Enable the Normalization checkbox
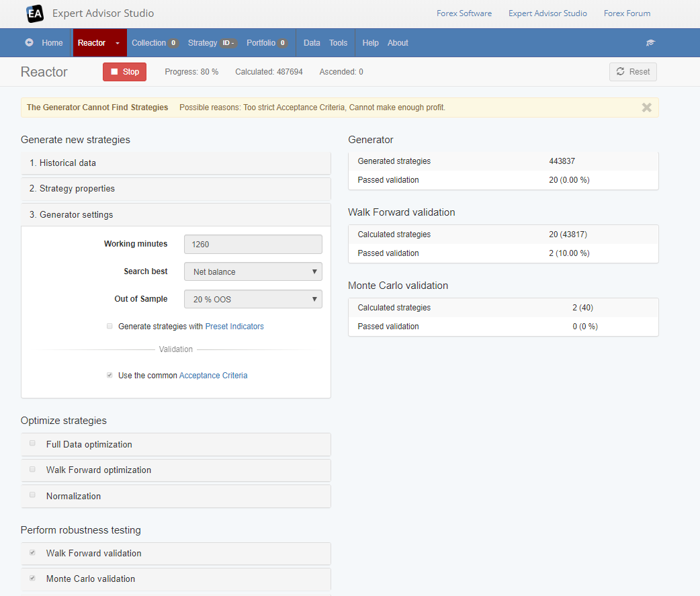The width and height of the screenshot is (700, 596). (33, 495)
